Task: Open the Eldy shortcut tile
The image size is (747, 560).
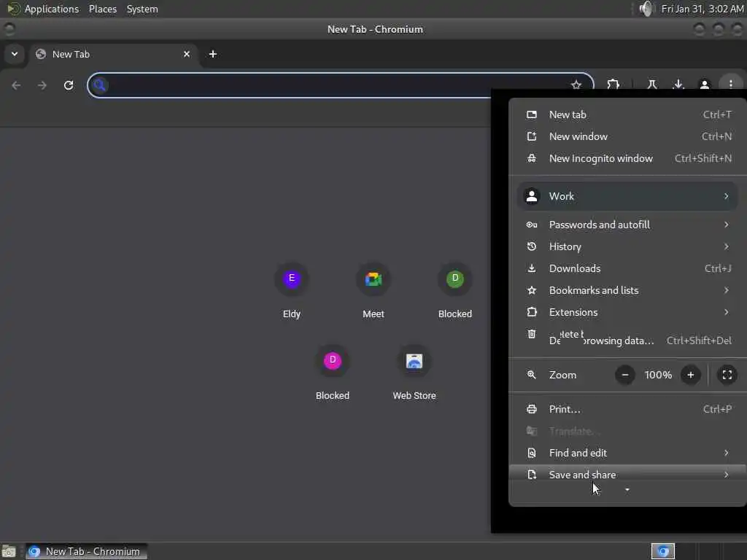Action: click(x=292, y=290)
